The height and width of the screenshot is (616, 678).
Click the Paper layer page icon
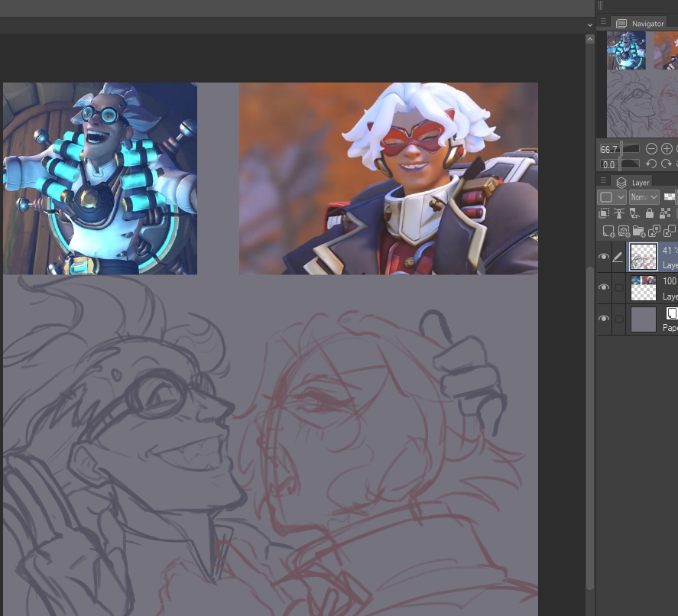point(672,313)
